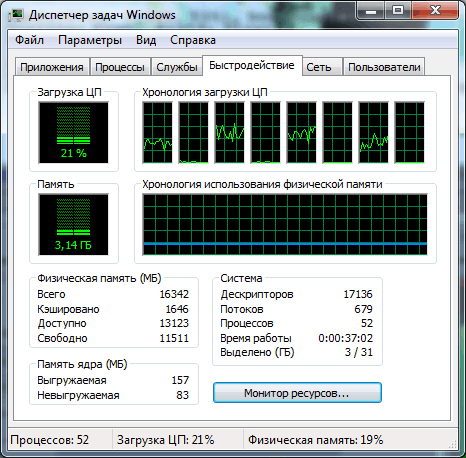Click the window resize grip in status bar

(452, 445)
